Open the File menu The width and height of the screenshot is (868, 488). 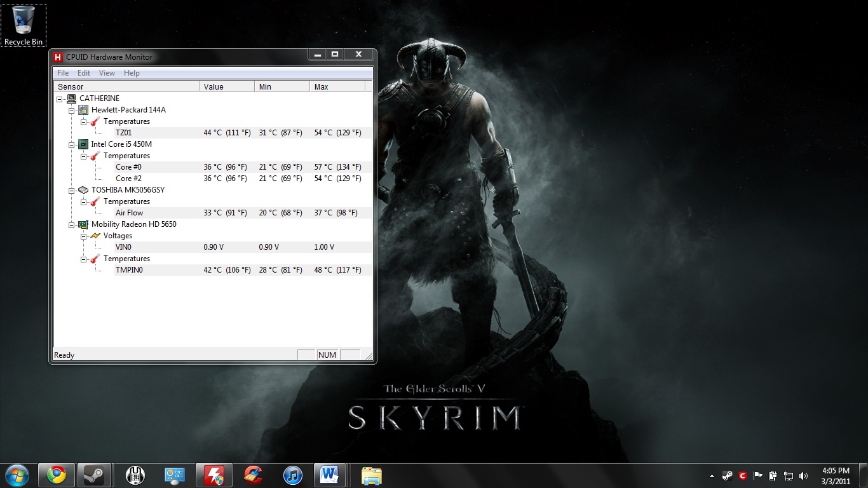coord(63,73)
